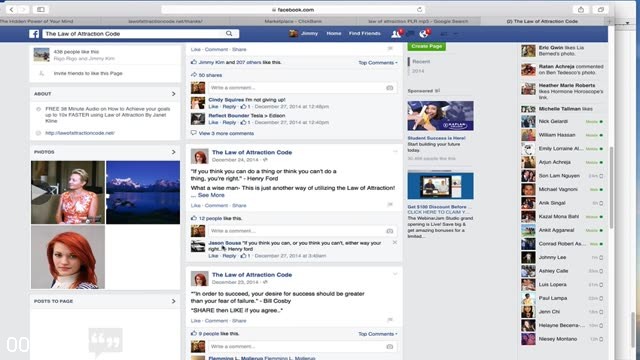
Task: Click the page vertical scrollbar
Action: 611,188
